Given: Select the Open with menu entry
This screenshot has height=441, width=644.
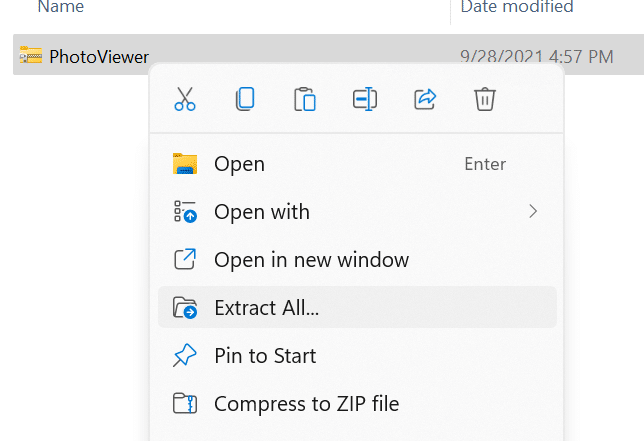Looking at the screenshot, I should [x=357, y=212].
